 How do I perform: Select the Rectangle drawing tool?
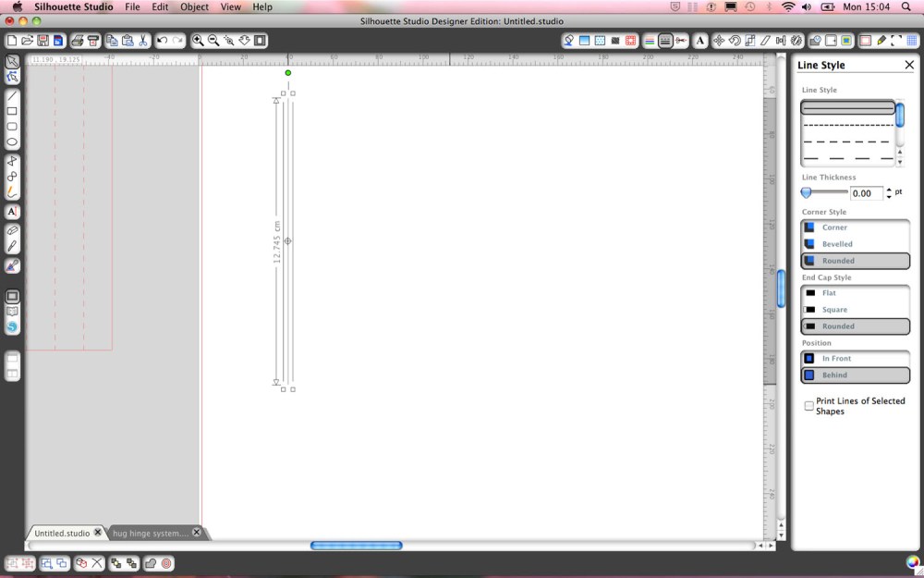click(12, 112)
